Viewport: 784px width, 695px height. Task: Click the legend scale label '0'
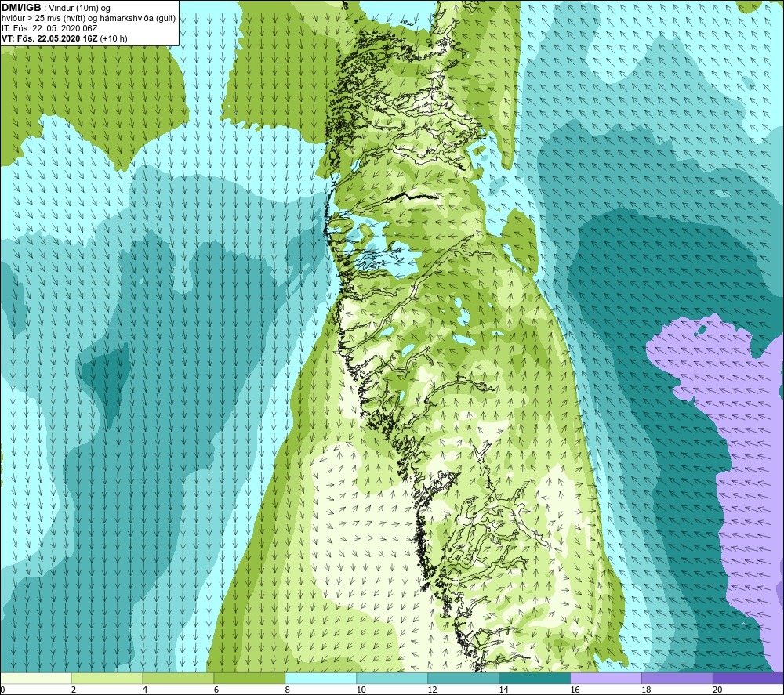pyautogui.click(x=3, y=690)
